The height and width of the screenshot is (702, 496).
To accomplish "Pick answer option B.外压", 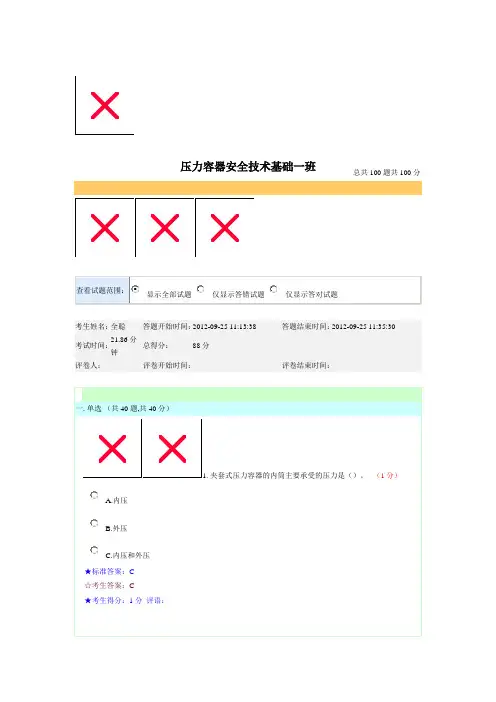I will pos(94,523).
